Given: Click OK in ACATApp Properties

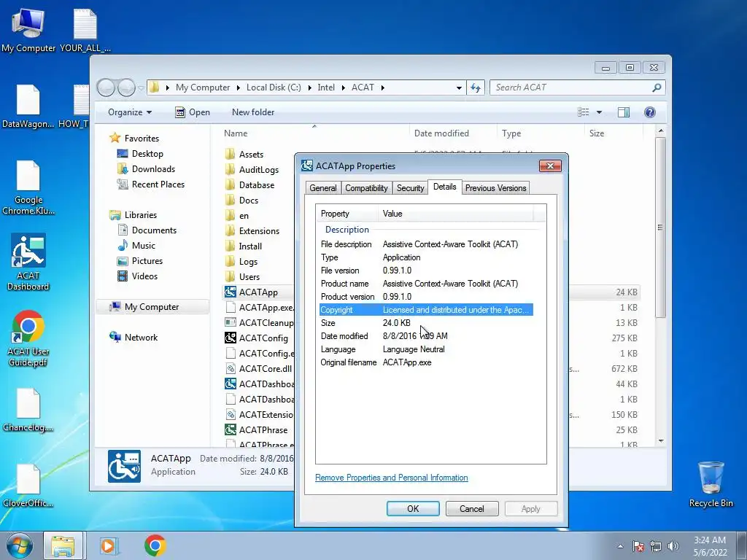Looking at the screenshot, I should pos(413,508).
